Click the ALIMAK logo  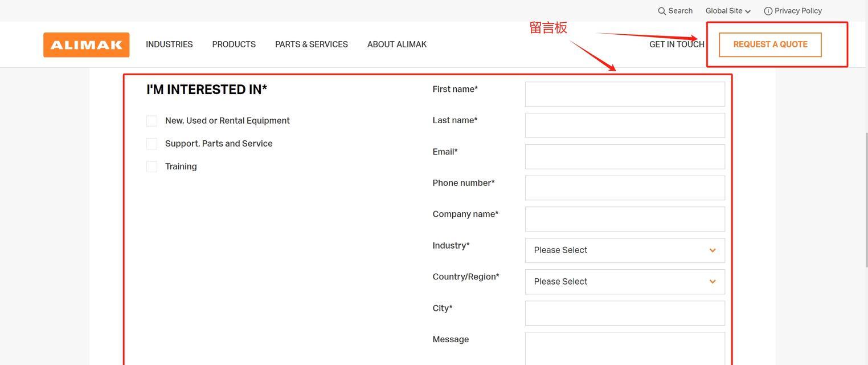pyautogui.click(x=86, y=44)
